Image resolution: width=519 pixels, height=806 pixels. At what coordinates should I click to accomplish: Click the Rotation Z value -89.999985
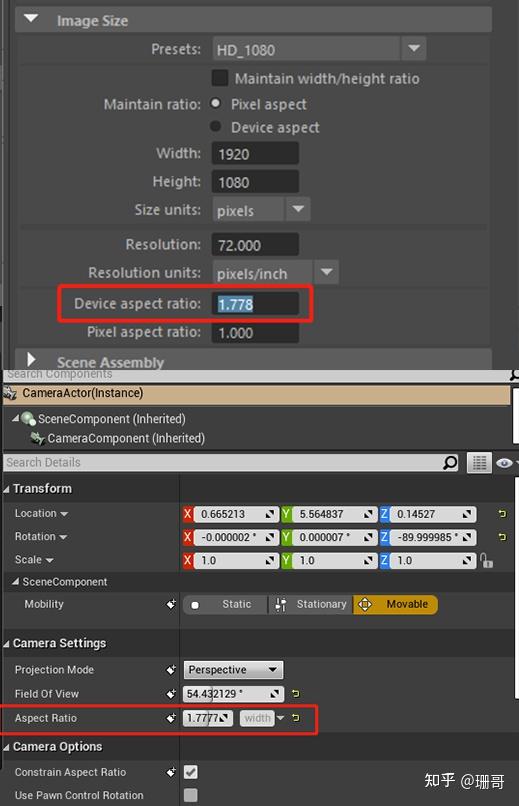click(x=433, y=537)
